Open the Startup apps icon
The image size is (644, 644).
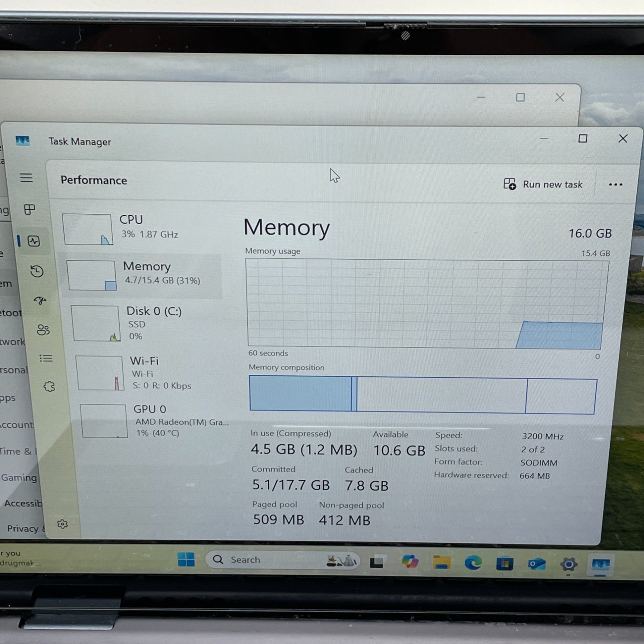pos(40,301)
